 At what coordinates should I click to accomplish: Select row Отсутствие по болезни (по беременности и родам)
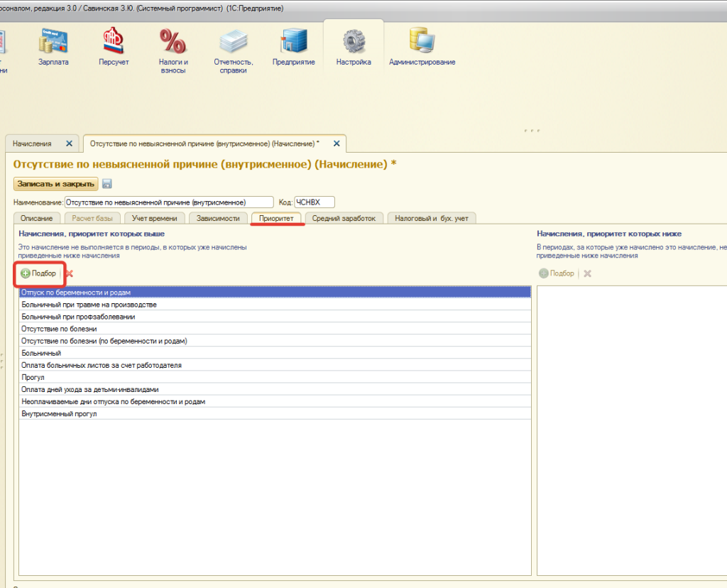tap(275, 341)
